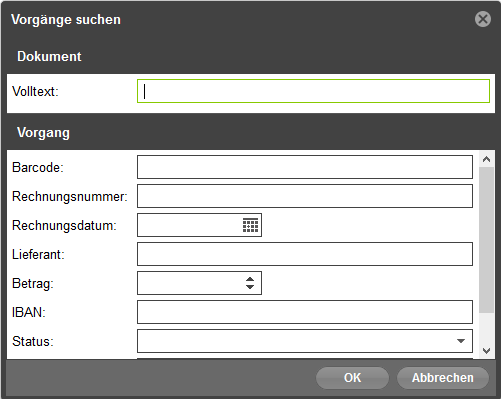Viewport: 501px width, 399px height.
Task: Click the Barcode: label
Action: 38,167
